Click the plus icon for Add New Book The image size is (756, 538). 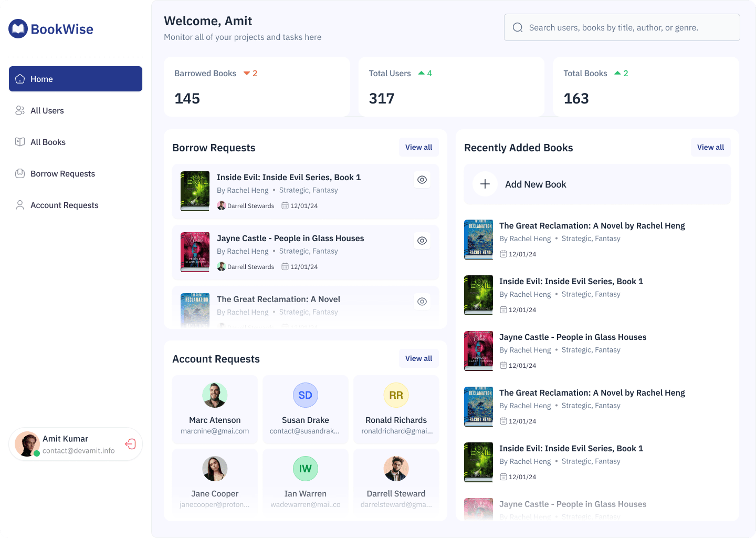[x=485, y=184]
